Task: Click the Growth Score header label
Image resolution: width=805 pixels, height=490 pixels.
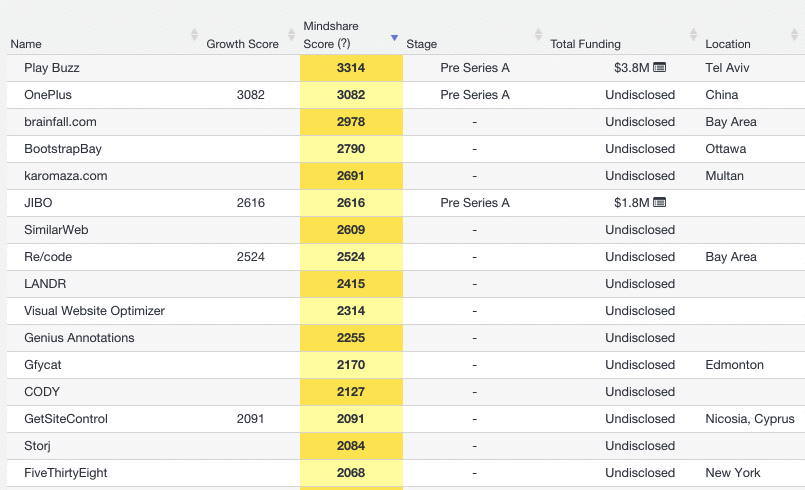Action: (242, 44)
